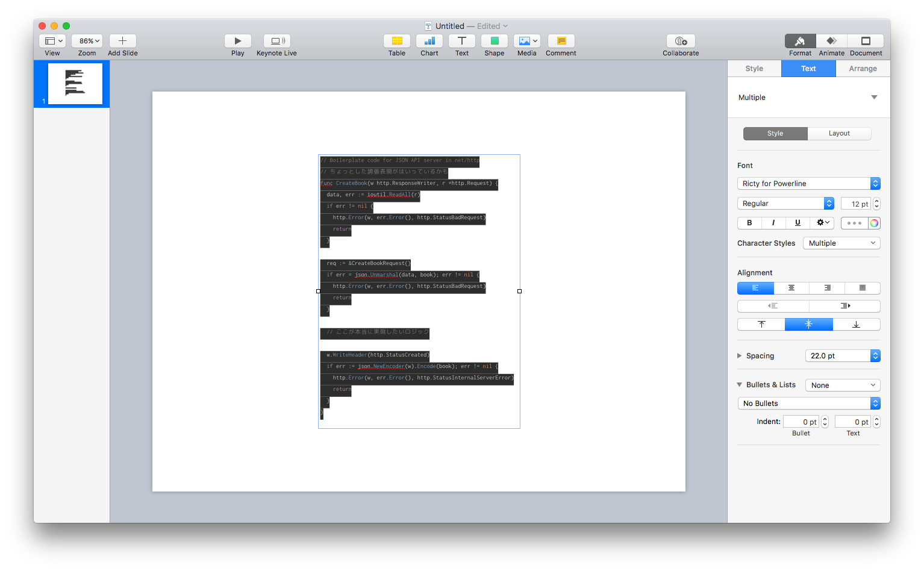
Task: Toggle bold formatting
Action: (x=749, y=223)
